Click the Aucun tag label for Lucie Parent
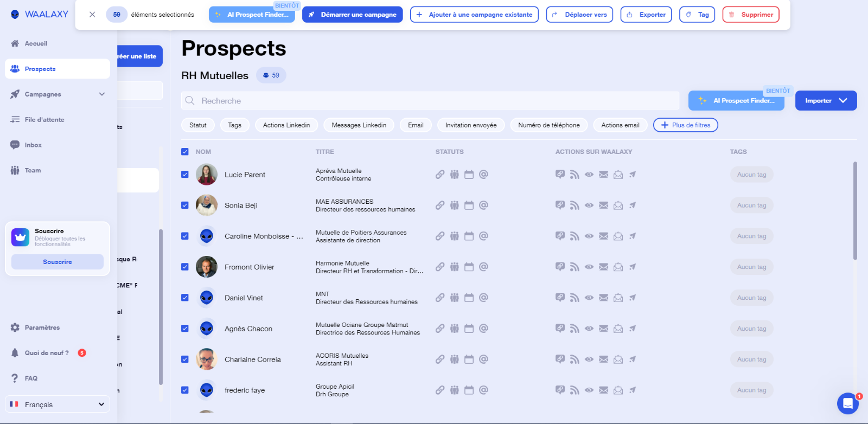Screen dimensions: 868x424 pyautogui.click(x=752, y=175)
